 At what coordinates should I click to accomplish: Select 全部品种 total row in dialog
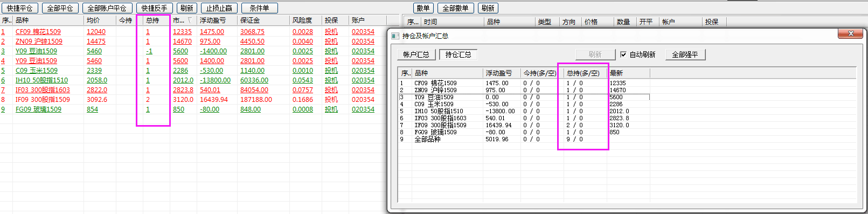(524, 139)
